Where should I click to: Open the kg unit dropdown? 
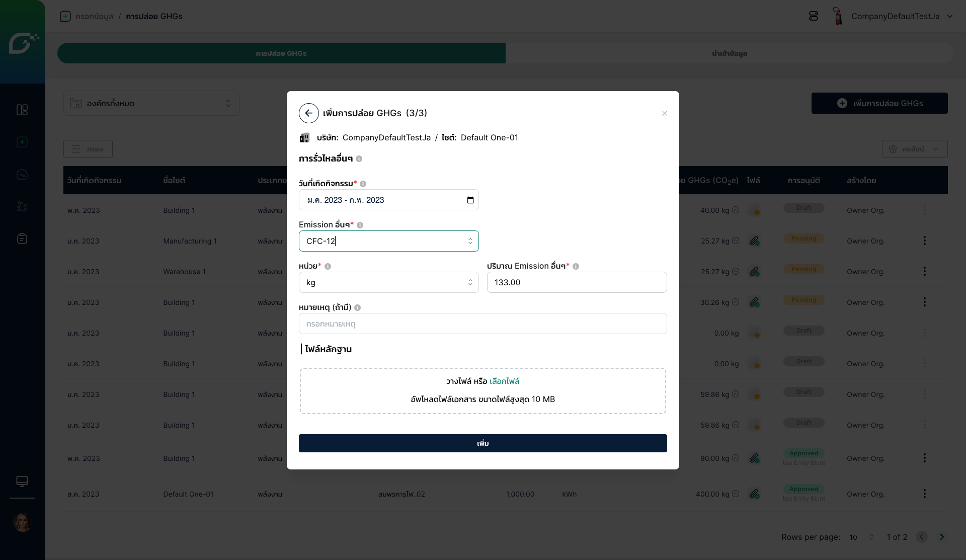click(388, 282)
